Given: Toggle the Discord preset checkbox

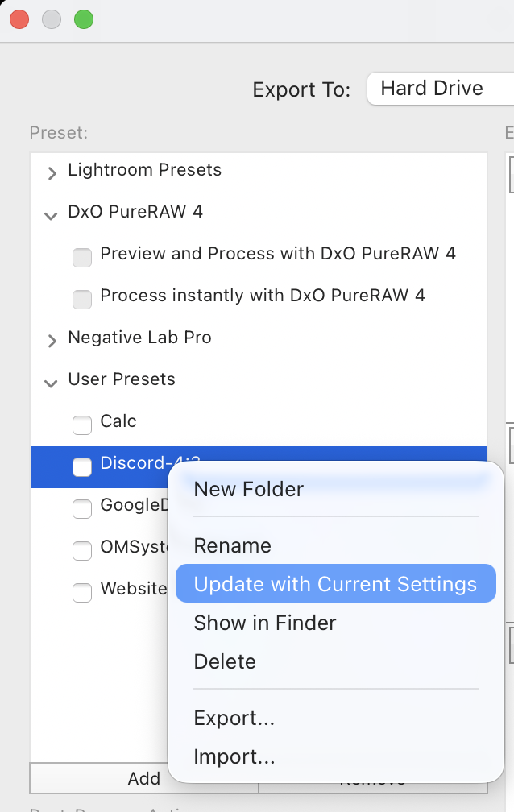Looking at the screenshot, I should (82, 466).
